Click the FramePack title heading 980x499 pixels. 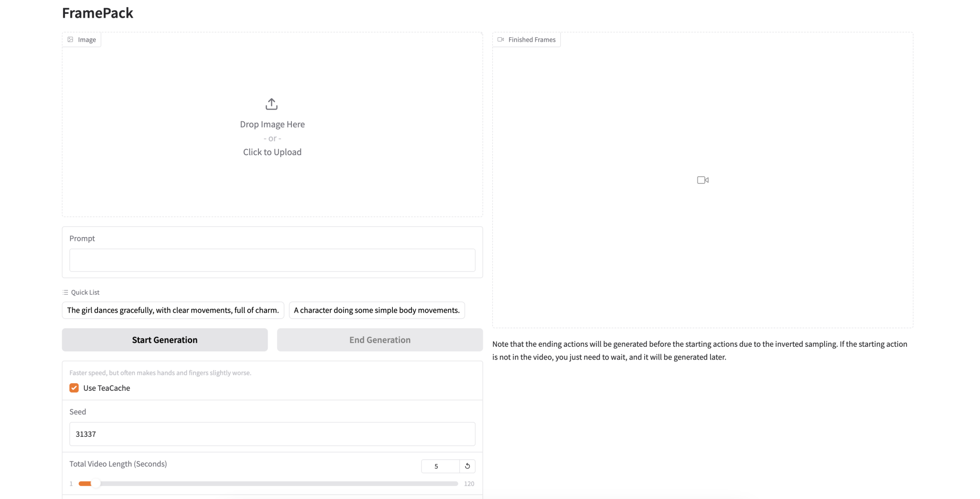(98, 13)
